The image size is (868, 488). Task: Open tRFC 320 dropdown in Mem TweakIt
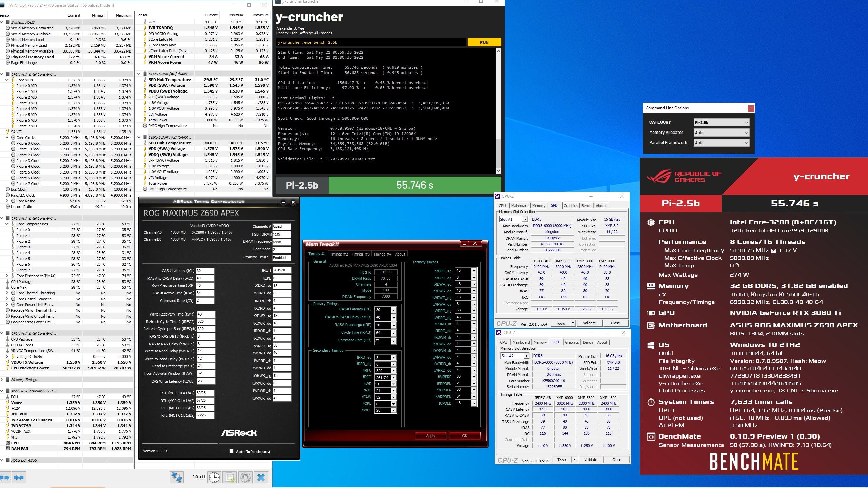(393, 371)
